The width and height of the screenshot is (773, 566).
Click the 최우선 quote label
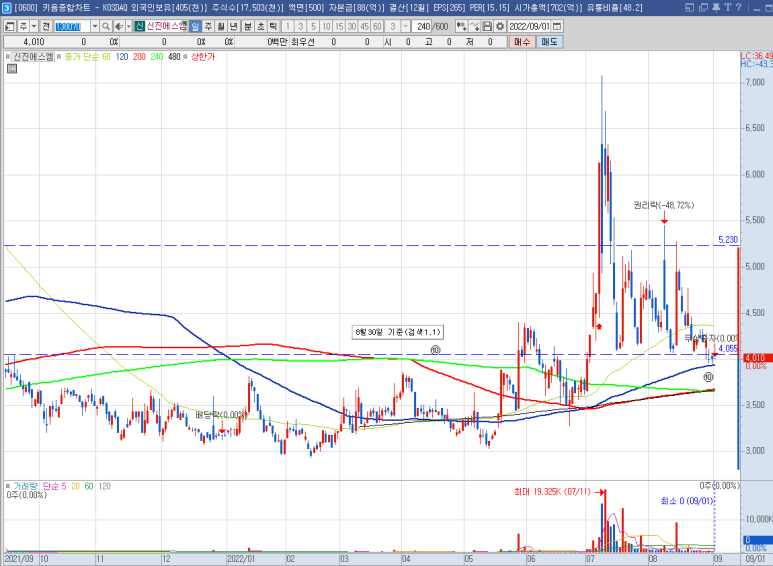click(302, 42)
